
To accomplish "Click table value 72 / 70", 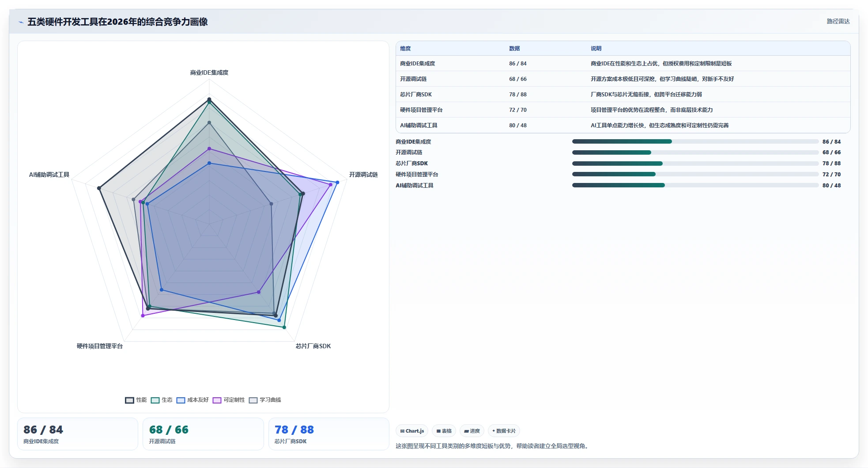I will [x=518, y=110].
